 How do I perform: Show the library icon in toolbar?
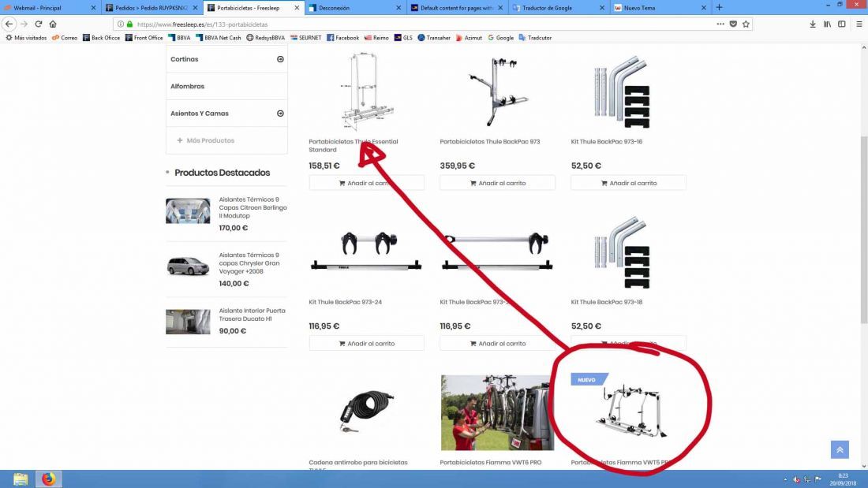click(x=827, y=24)
